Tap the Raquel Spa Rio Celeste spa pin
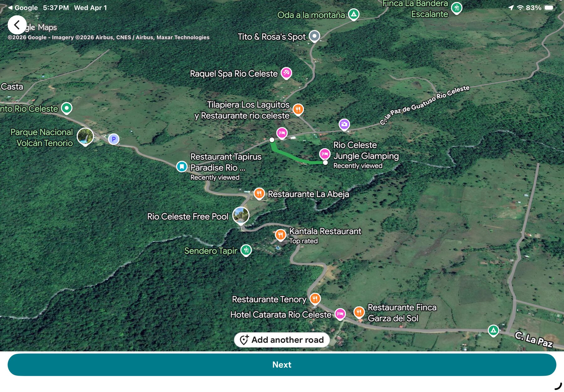The height and width of the screenshot is (392, 564). (x=286, y=73)
